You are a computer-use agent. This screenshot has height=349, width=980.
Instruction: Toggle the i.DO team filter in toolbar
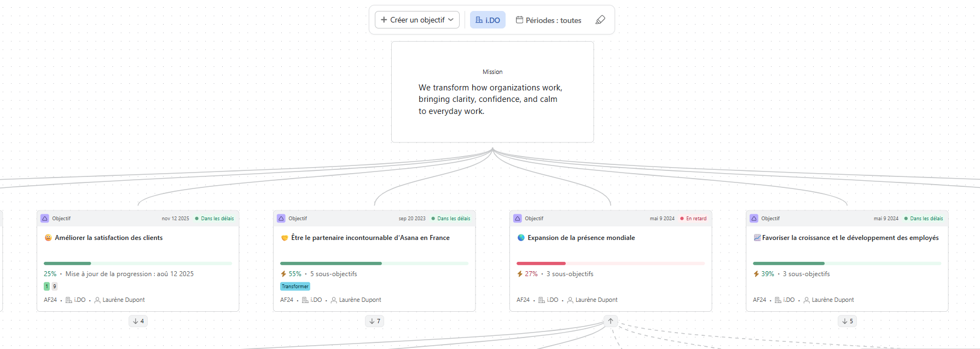(x=488, y=20)
